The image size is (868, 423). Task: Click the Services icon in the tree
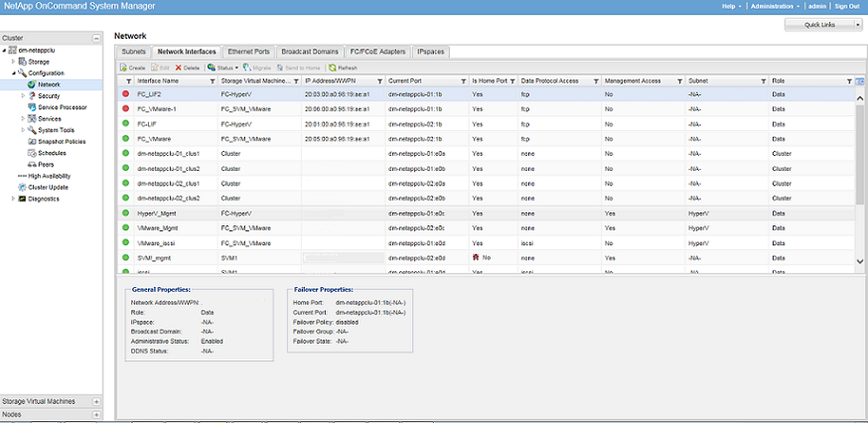(x=32, y=118)
